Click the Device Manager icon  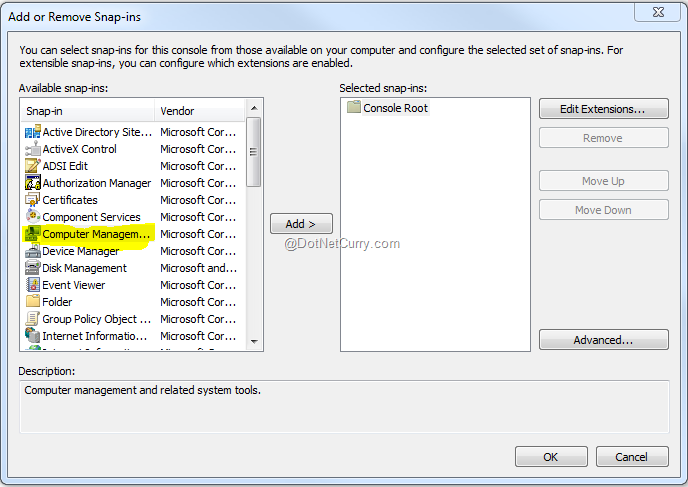tap(32, 251)
